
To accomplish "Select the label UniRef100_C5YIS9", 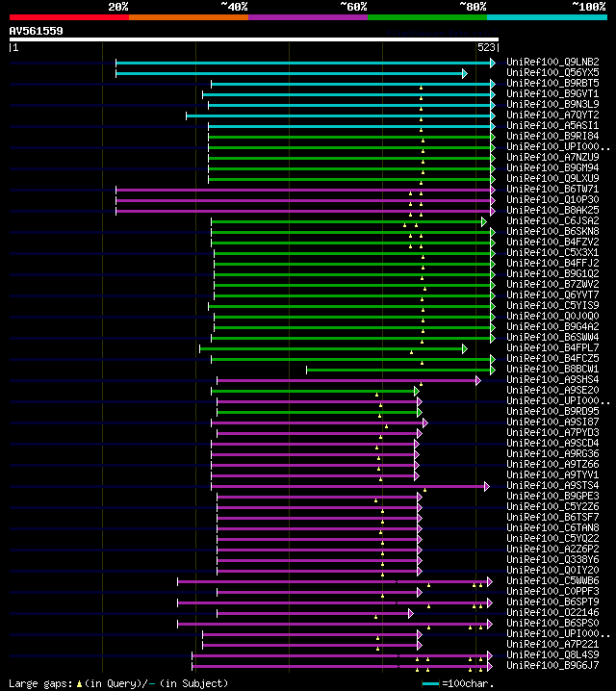I will tap(552, 305).
